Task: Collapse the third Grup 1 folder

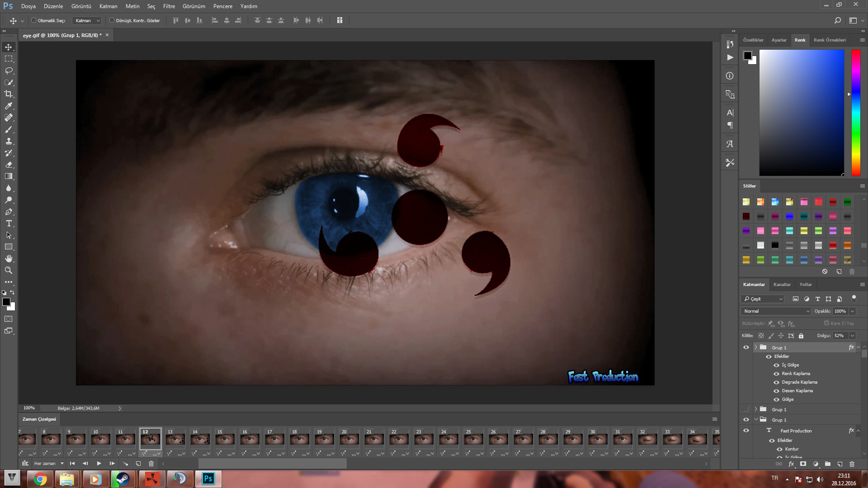Action: pos(755,420)
